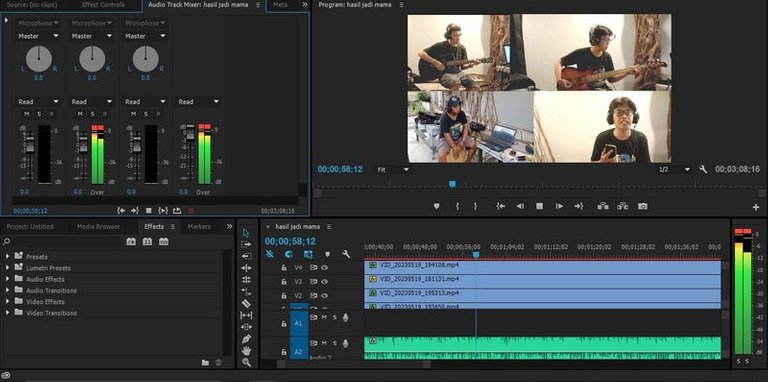Switch to the Markers tab

199,226
